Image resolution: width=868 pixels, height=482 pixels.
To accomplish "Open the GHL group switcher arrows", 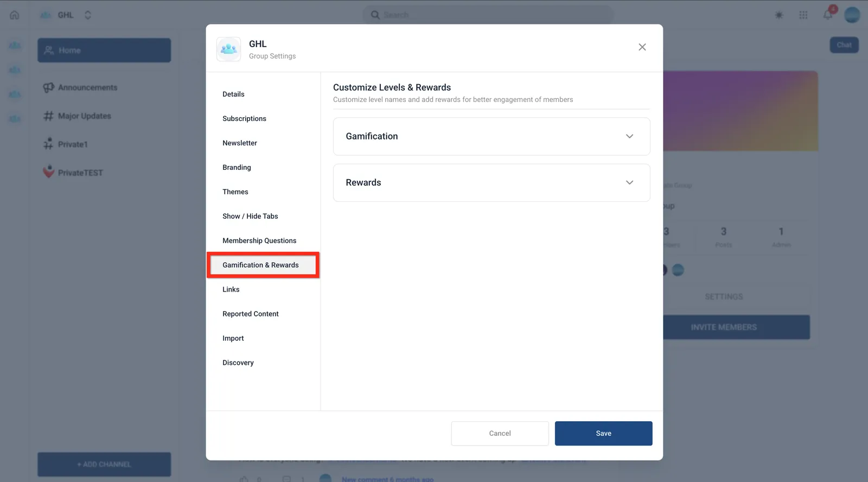I will (88, 15).
